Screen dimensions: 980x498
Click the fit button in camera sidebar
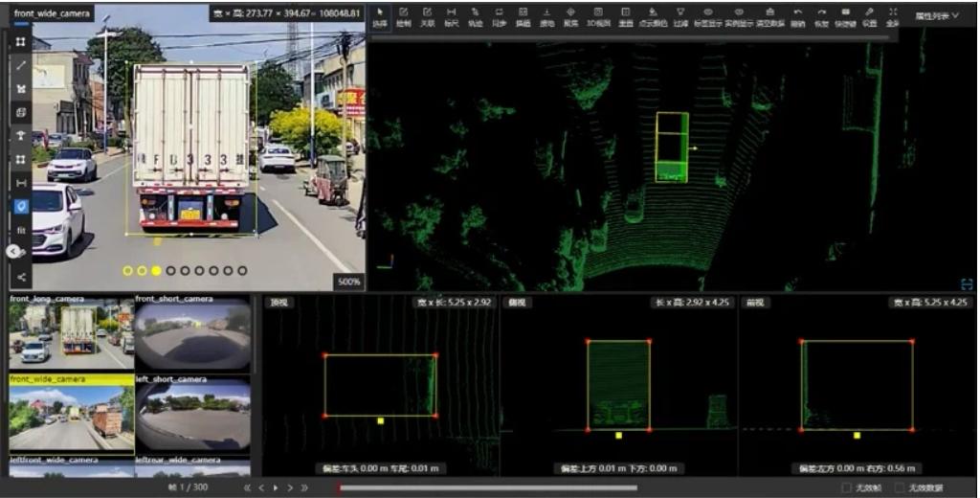pyautogui.click(x=21, y=230)
